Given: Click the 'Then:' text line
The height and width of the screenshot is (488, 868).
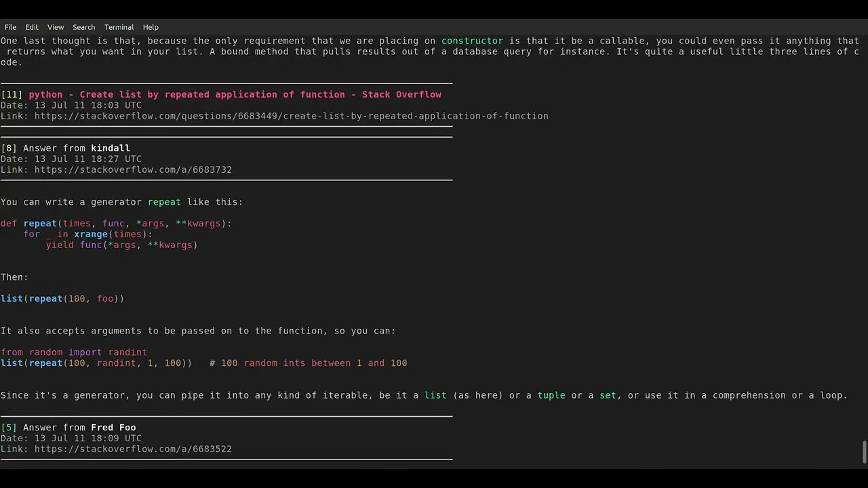Looking at the screenshot, I should 14,277.
